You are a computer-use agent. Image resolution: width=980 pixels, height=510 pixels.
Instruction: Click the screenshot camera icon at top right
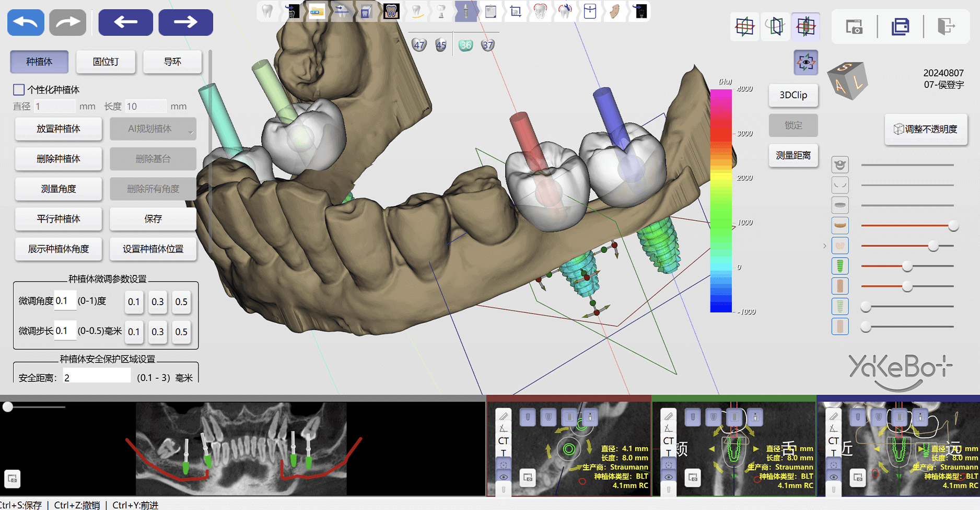[854, 26]
